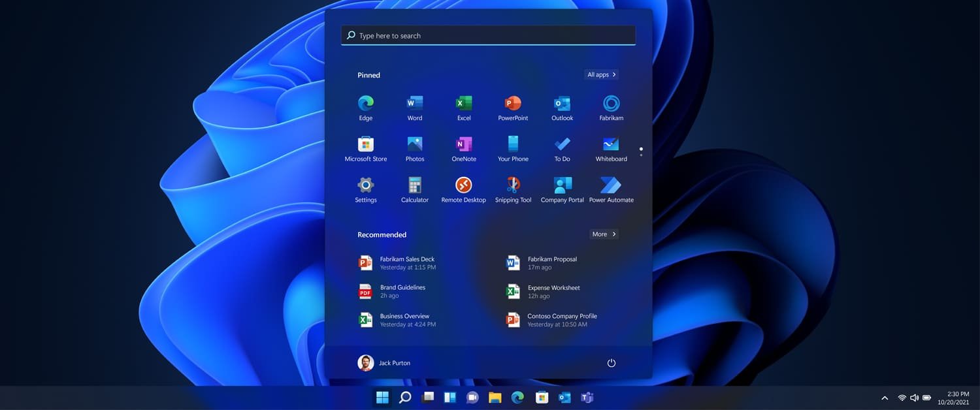This screenshot has height=410, width=980.
Task: Open the Fabrikam Proposal document
Action: click(542, 263)
